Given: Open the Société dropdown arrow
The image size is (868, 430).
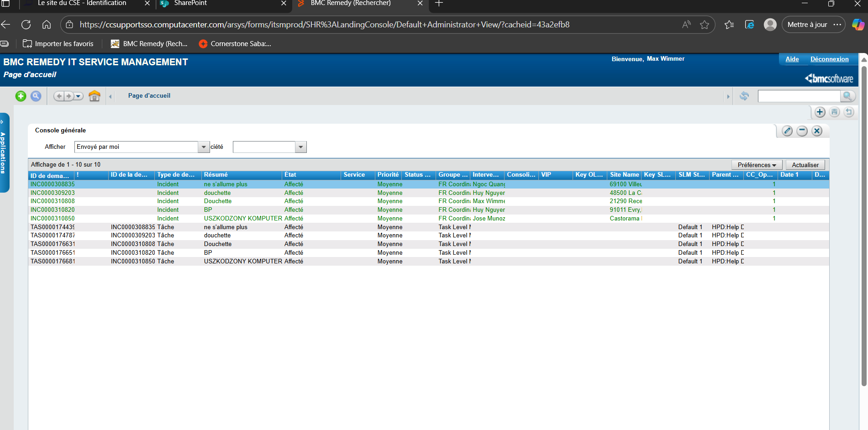Looking at the screenshot, I should (x=300, y=147).
